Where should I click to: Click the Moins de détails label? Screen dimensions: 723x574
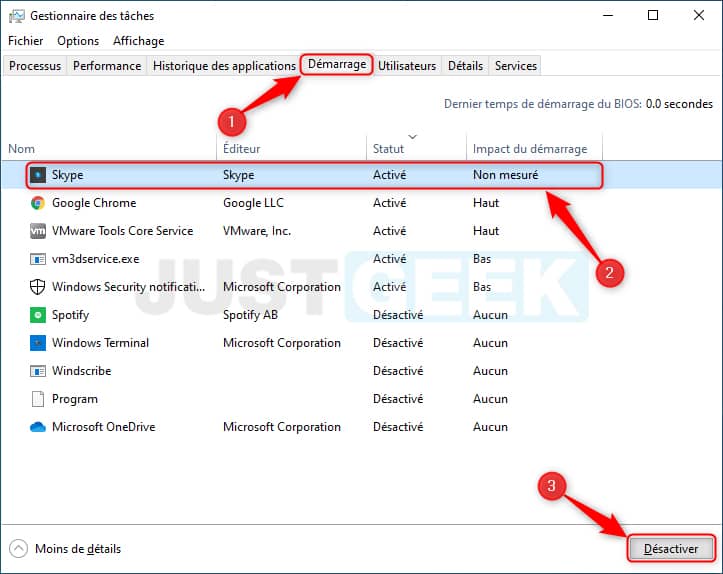(x=78, y=549)
